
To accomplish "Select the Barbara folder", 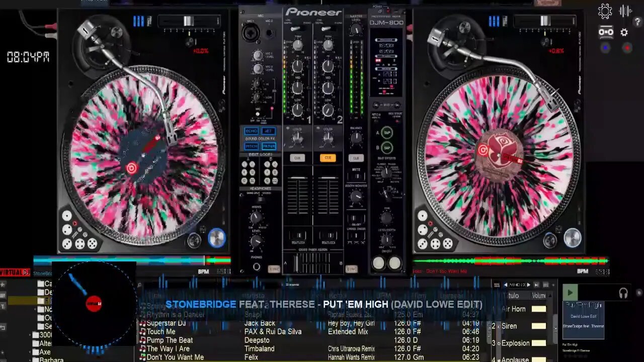I will pos(48,359).
